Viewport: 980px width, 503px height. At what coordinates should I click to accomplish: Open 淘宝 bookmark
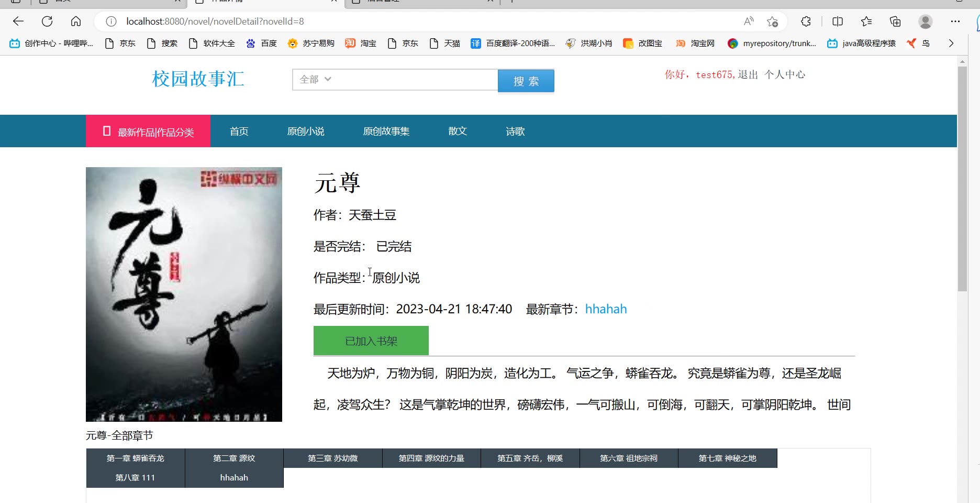361,43
